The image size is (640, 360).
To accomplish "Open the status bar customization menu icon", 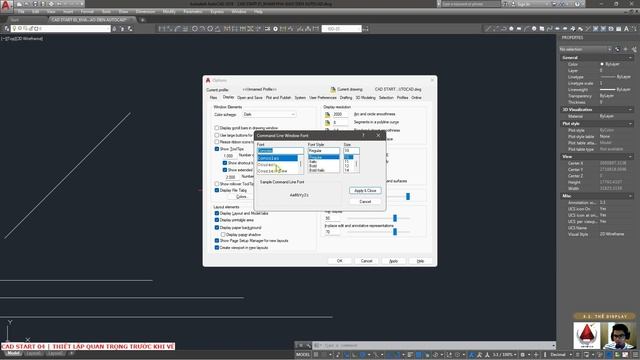I will (636, 355).
